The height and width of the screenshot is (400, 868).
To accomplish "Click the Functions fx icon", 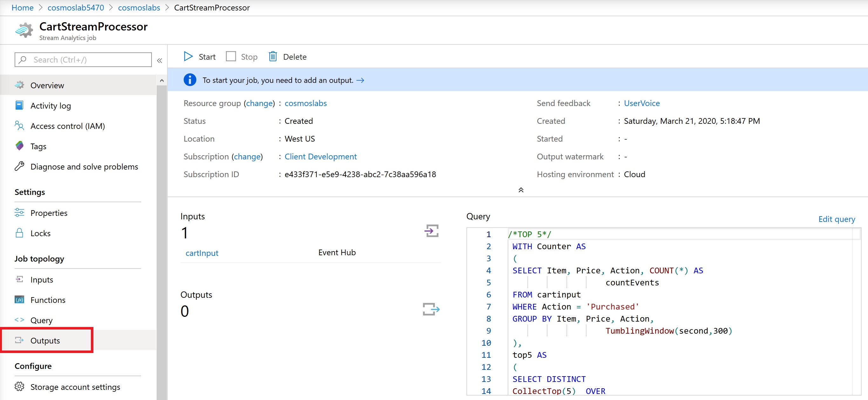I will (19, 300).
